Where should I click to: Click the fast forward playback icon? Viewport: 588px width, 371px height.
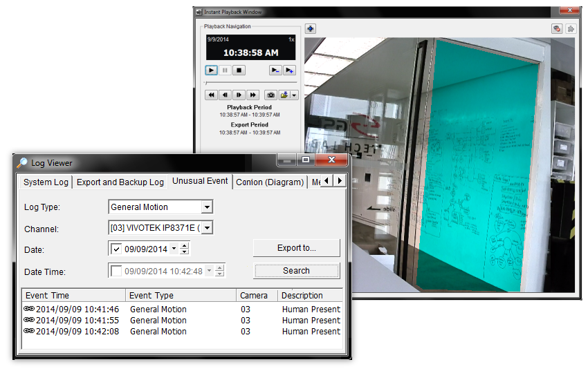[253, 95]
